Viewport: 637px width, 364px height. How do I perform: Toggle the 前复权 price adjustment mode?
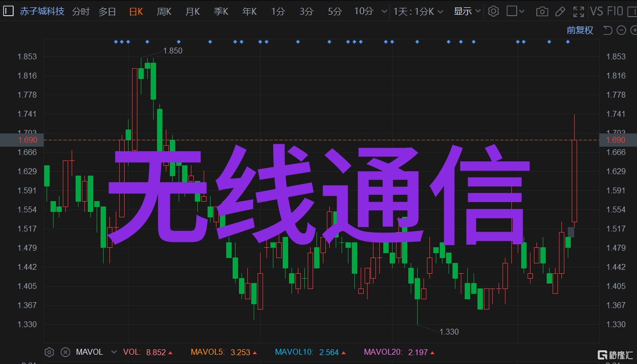580,30
